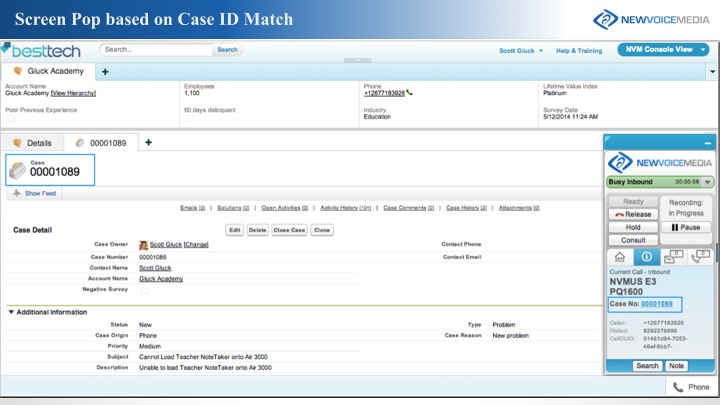Release the current call
The width and height of the screenshot is (720, 405).
pyautogui.click(x=633, y=214)
